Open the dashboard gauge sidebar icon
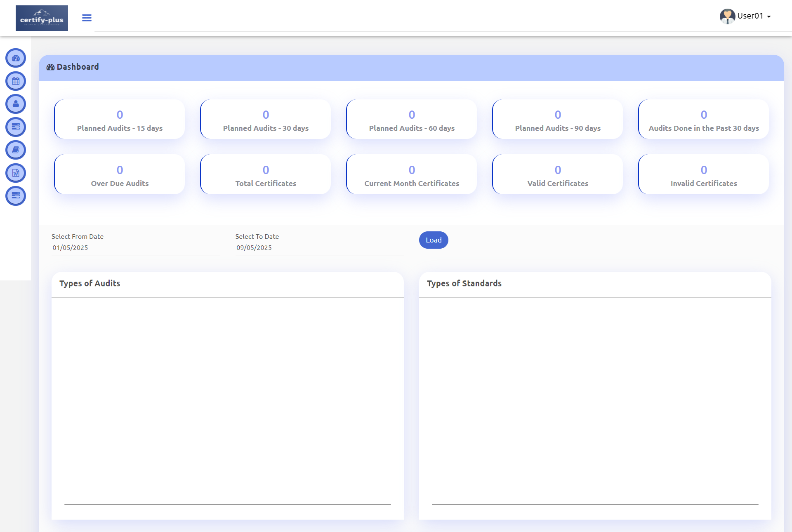This screenshot has width=792, height=532. 16,58
